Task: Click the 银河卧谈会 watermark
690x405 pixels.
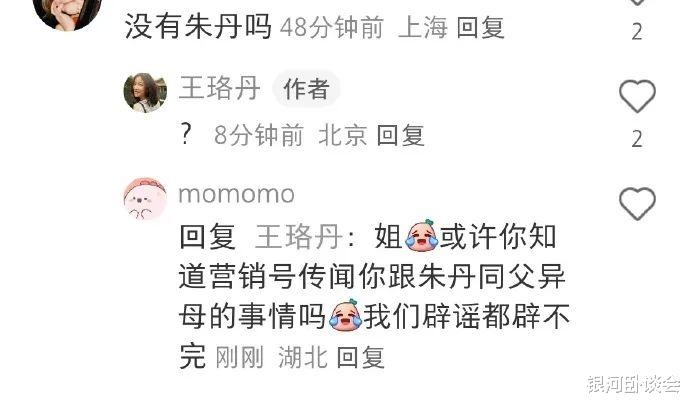Action: (x=633, y=384)
